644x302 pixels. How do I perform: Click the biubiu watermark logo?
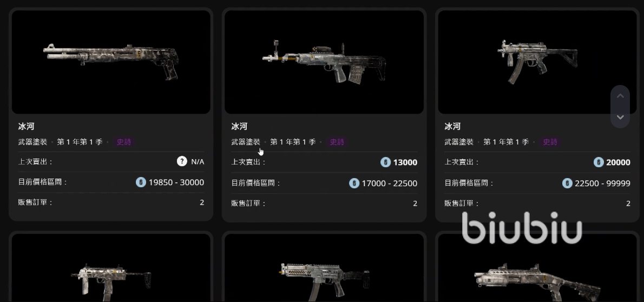pos(522,228)
